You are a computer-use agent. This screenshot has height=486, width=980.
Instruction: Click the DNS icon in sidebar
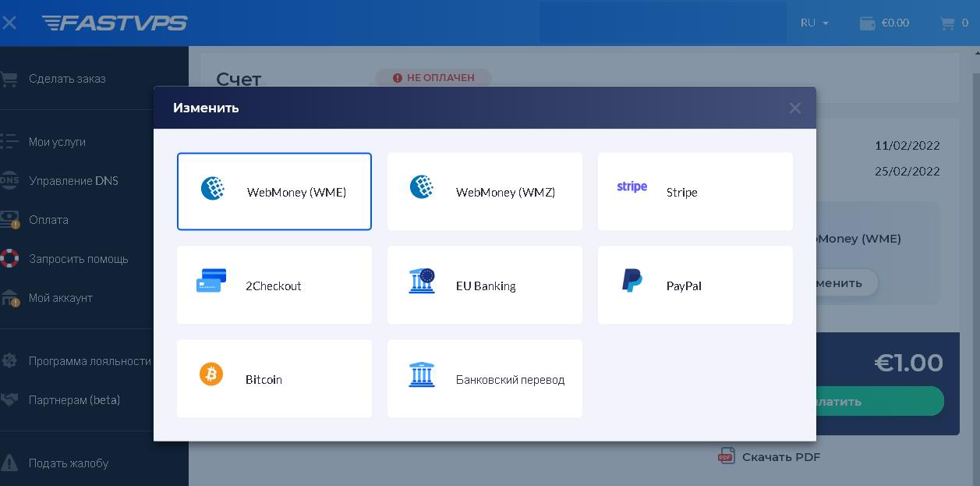point(9,180)
